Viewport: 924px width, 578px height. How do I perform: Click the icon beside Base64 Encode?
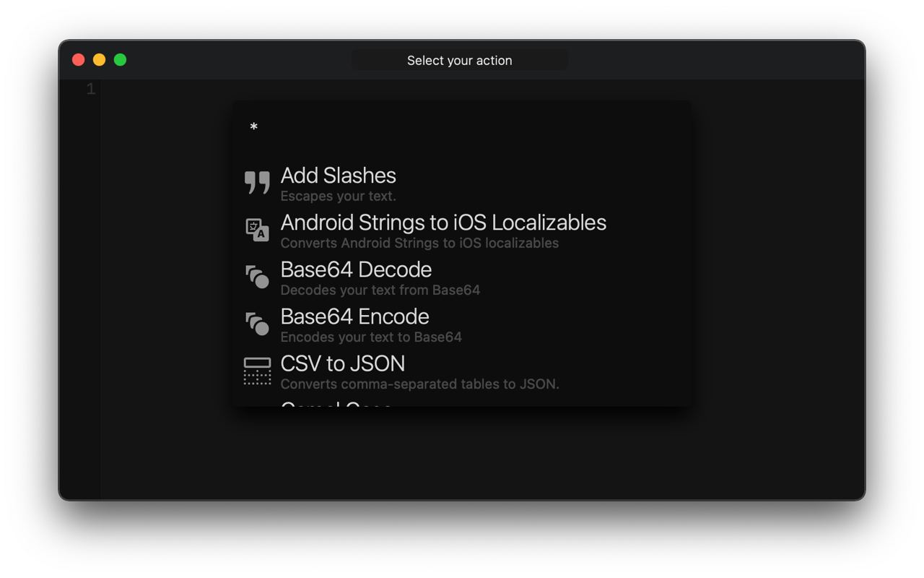point(257,324)
